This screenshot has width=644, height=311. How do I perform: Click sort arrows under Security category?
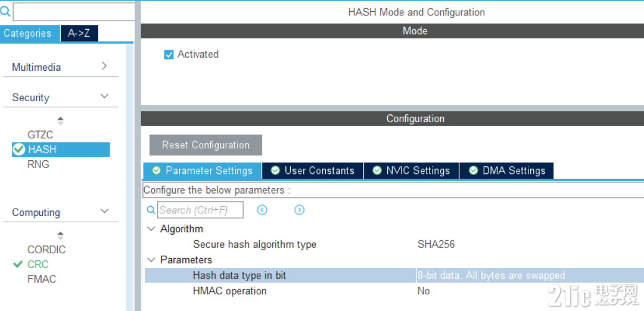60,120
